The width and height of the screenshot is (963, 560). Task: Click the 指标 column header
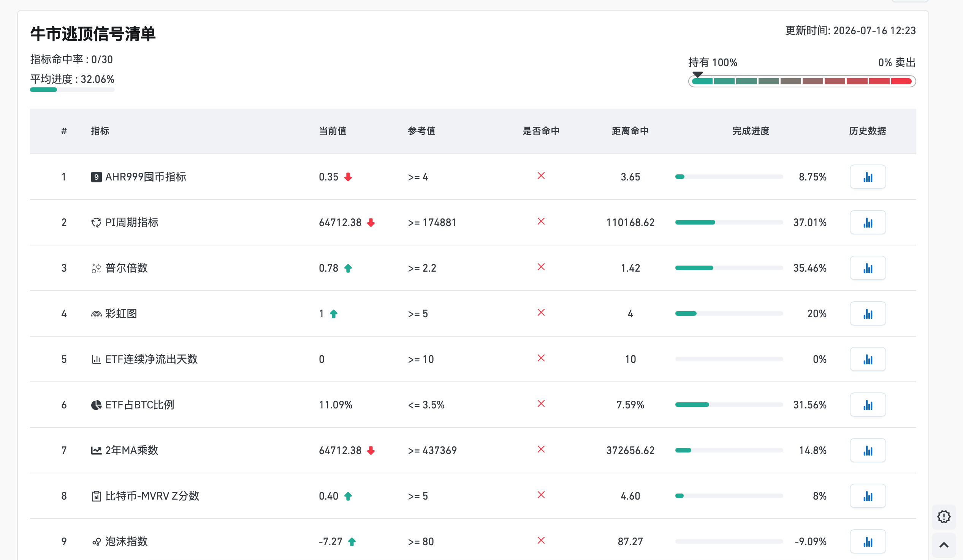100,131
